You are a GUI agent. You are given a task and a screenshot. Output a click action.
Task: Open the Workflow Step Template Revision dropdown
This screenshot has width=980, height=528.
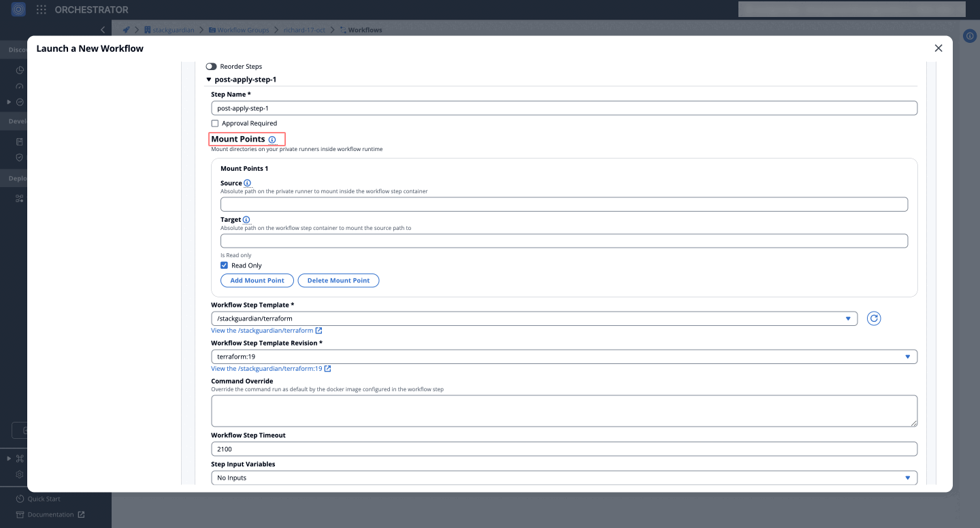click(907, 356)
